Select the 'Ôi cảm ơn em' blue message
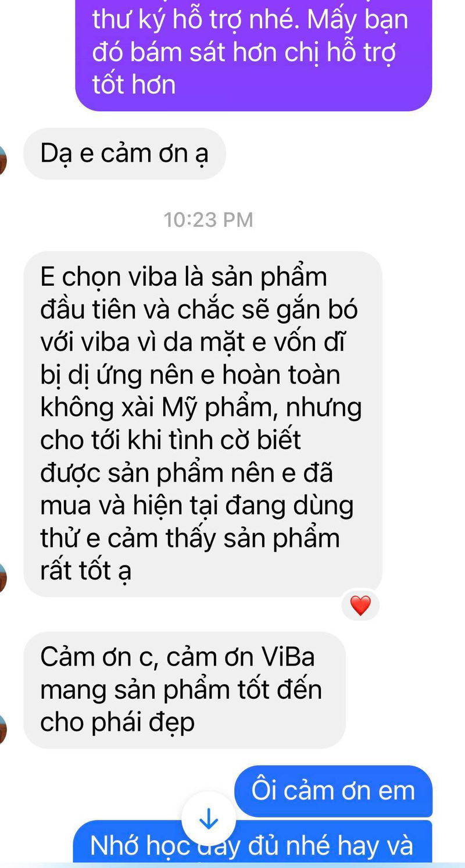This screenshot has width=465, height=868. [334, 791]
